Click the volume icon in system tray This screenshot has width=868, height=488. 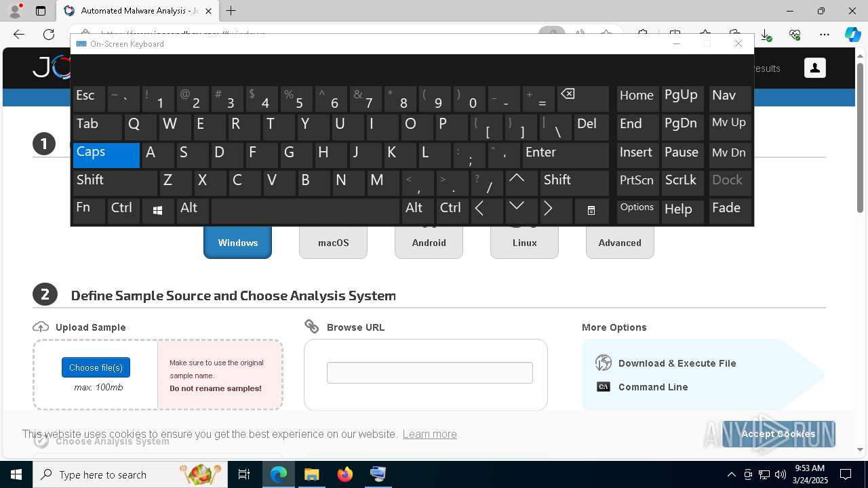pos(781,474)
